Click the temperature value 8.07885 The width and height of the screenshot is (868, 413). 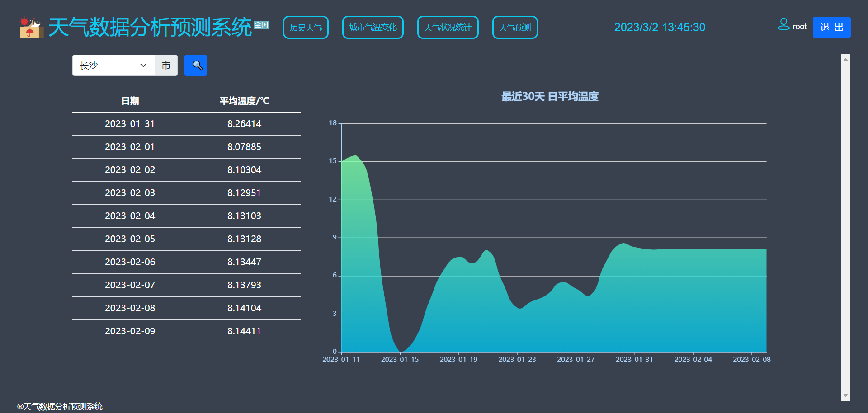point(244,147)
